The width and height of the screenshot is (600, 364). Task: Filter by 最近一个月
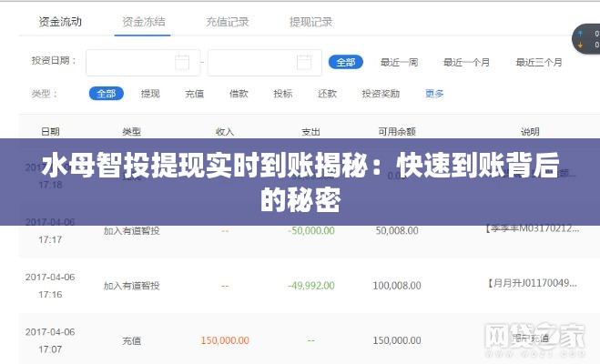466,62
